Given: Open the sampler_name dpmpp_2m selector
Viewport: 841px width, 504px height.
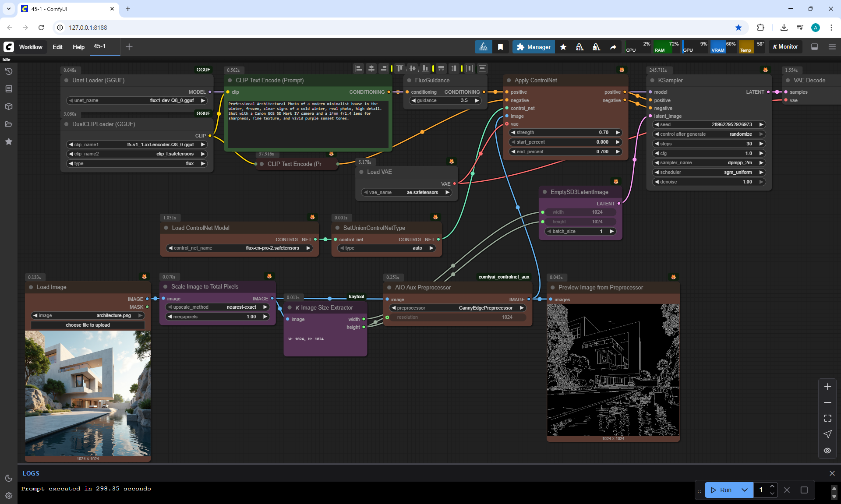Looking at the screenshot, I should [708, 162].
